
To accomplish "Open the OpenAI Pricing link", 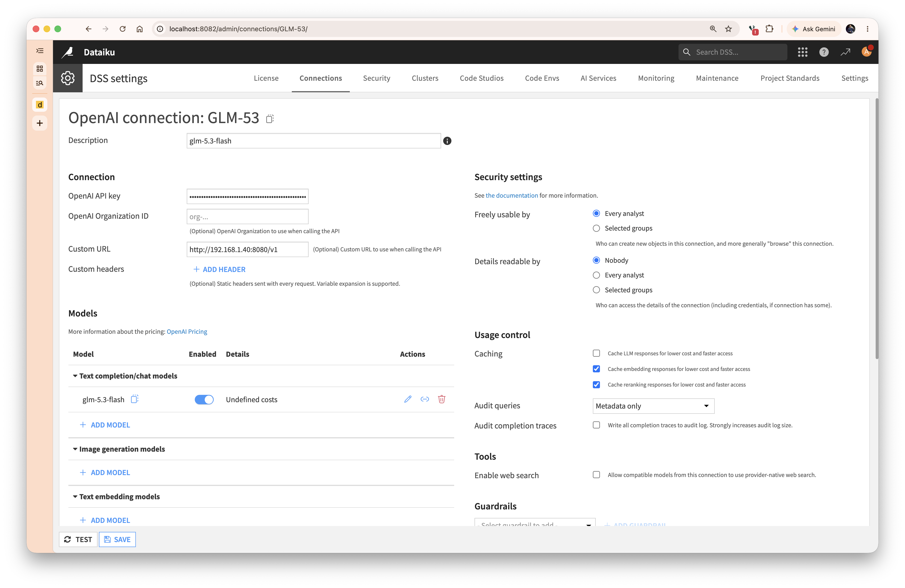I will [x=187, y=331].
